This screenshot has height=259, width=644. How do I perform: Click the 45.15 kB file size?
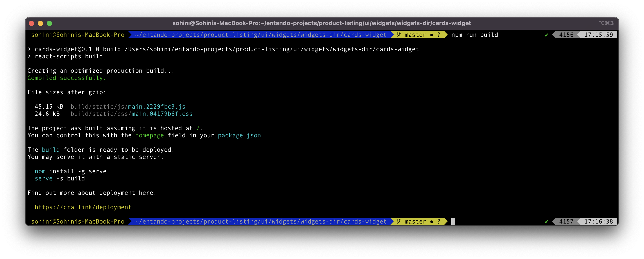click(49, 107)
